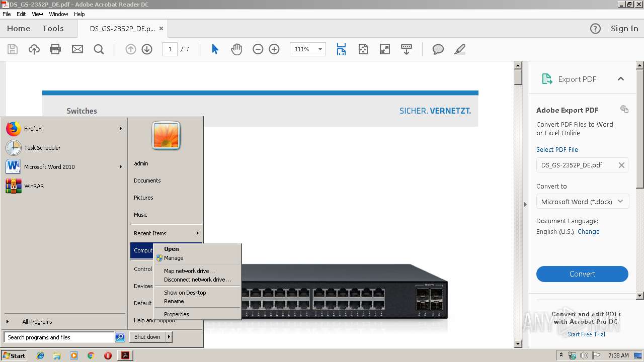Close the DS_GS-2352P_DE.p... document tab

(161, 29)
